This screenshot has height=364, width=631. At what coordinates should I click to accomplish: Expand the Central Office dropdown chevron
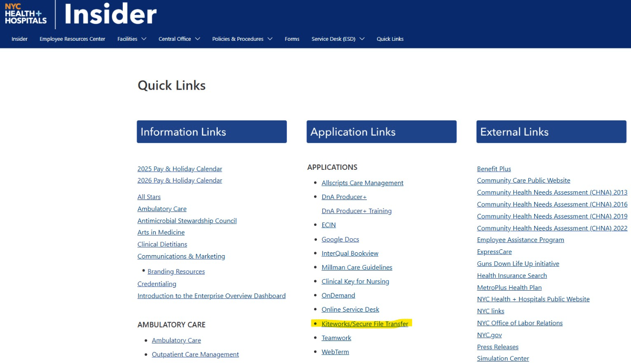coord(198,39)
